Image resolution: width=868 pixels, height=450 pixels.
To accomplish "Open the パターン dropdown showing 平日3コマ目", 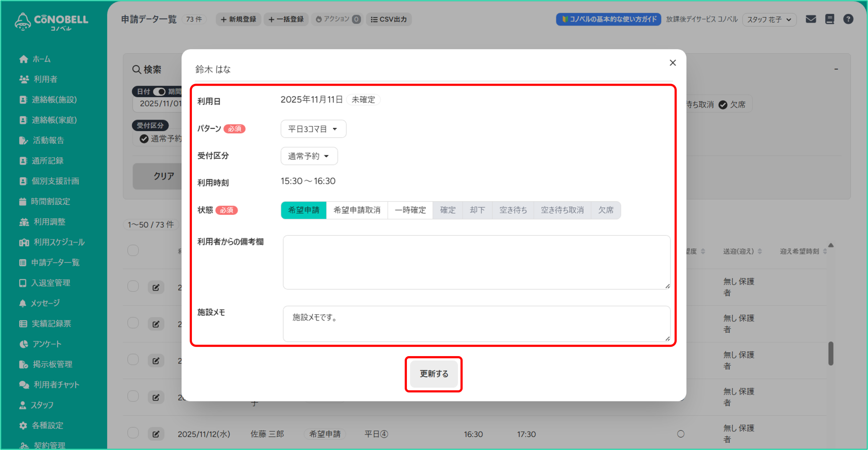I will pyautogui.click(x=313, y=129).
